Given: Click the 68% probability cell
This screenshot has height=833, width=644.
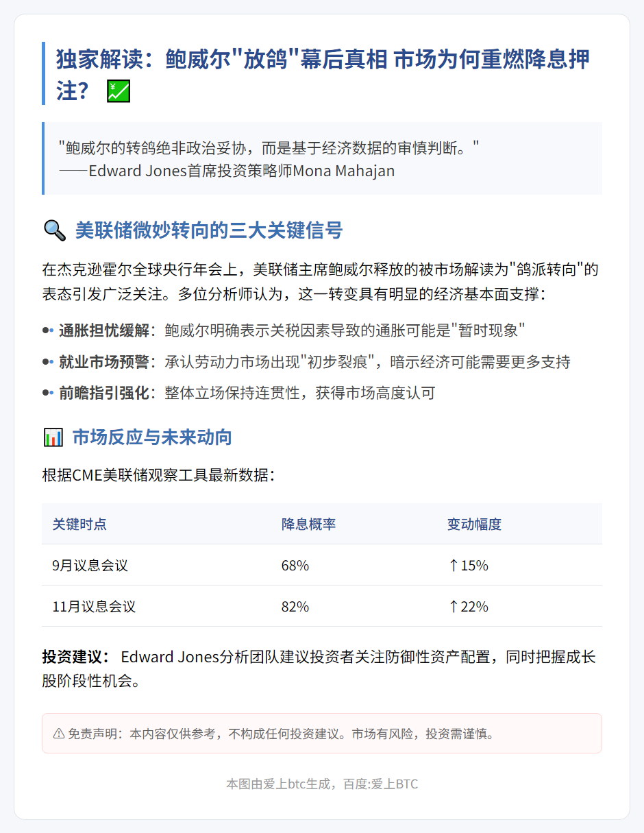Looking at the screenshot, I should tap(295, 566).
